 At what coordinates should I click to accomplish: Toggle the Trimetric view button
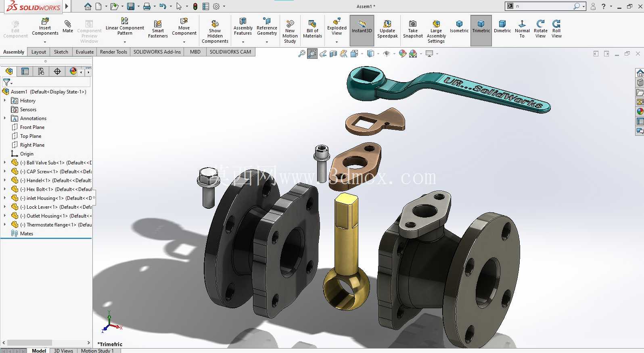481,30
